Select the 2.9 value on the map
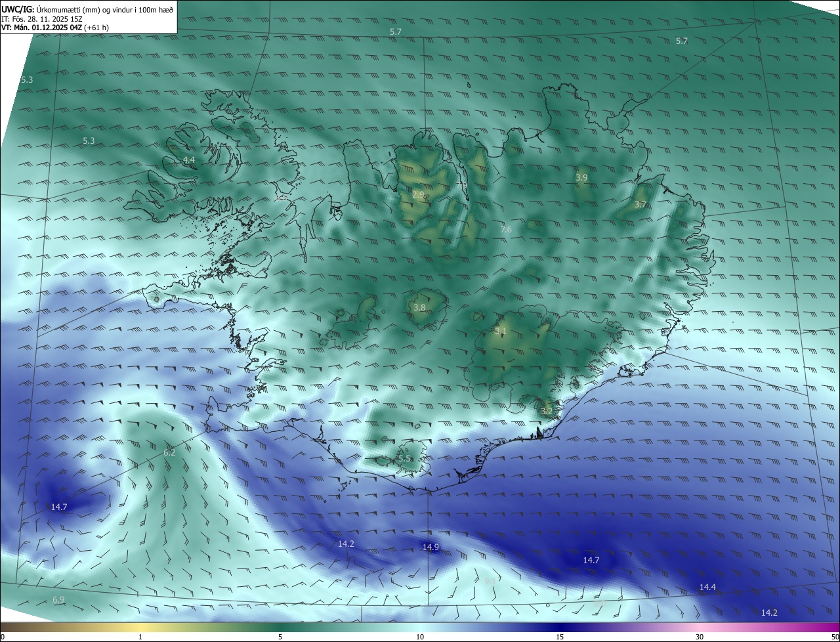 [x=418, y=195]
